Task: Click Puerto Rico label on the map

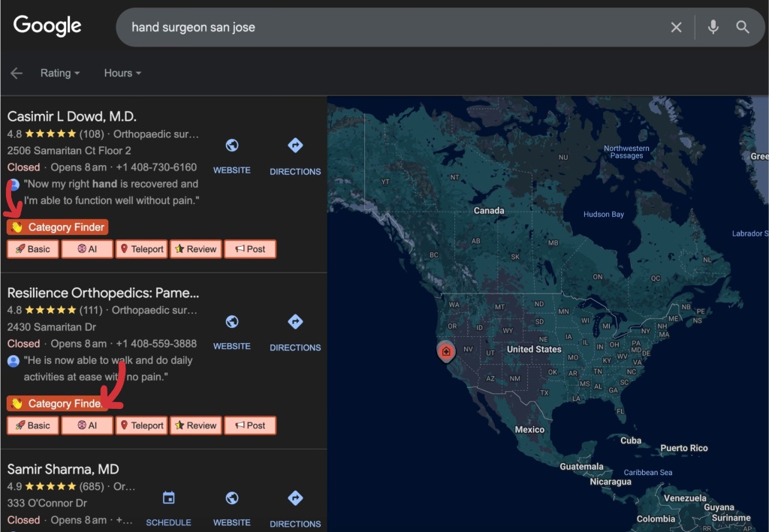Action: click(683, 448)
